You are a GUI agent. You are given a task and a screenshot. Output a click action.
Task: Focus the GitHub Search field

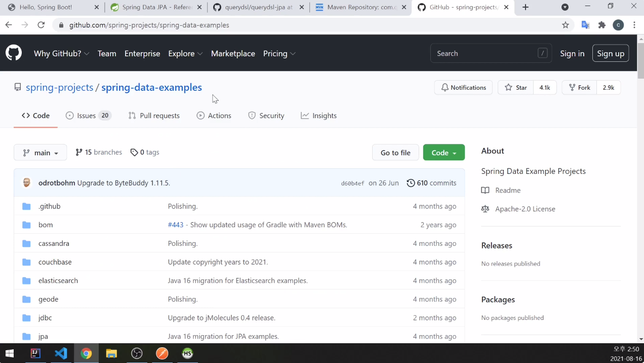pos(491,53)
